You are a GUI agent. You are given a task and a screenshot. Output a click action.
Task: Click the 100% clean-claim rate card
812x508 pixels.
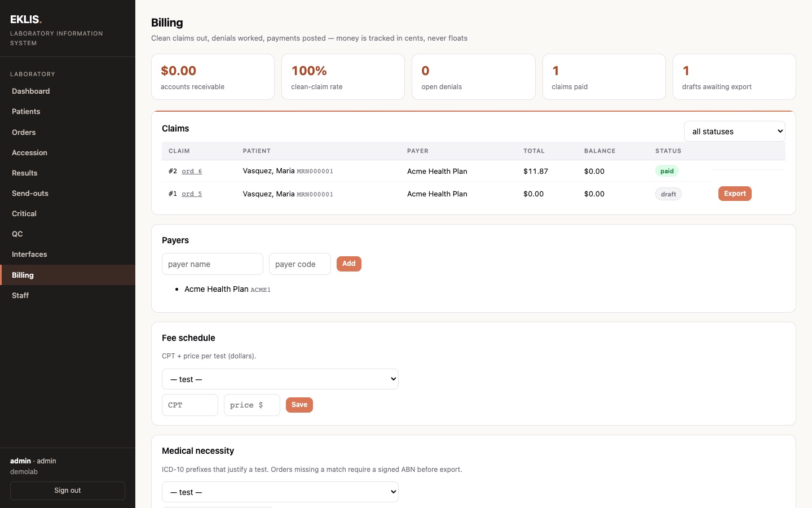pyautogui.click(x=343, y=77)
